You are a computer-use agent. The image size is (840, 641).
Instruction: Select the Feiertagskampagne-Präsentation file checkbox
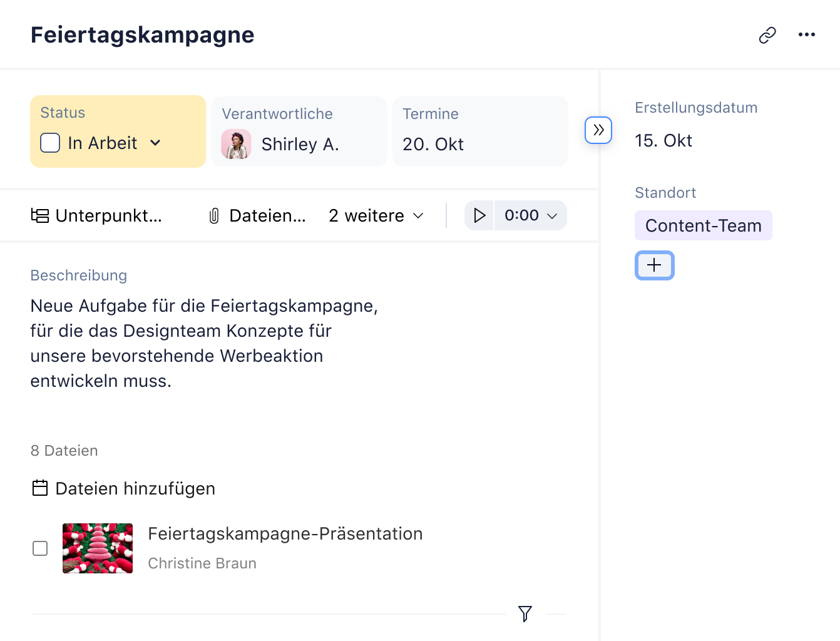pyautogui.click(x=40, y=548)
